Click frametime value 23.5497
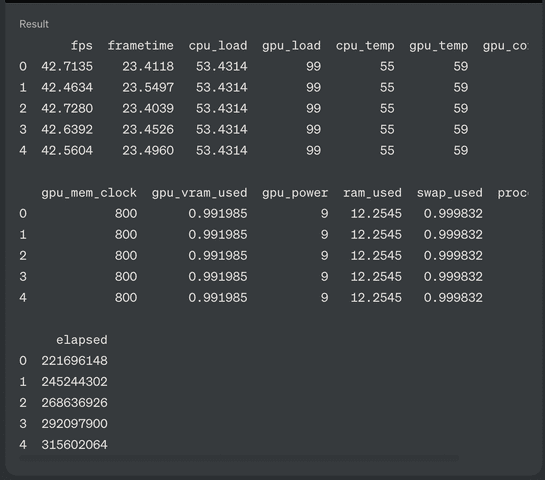Screen dimensions: 545x480 tap(148, 87)
